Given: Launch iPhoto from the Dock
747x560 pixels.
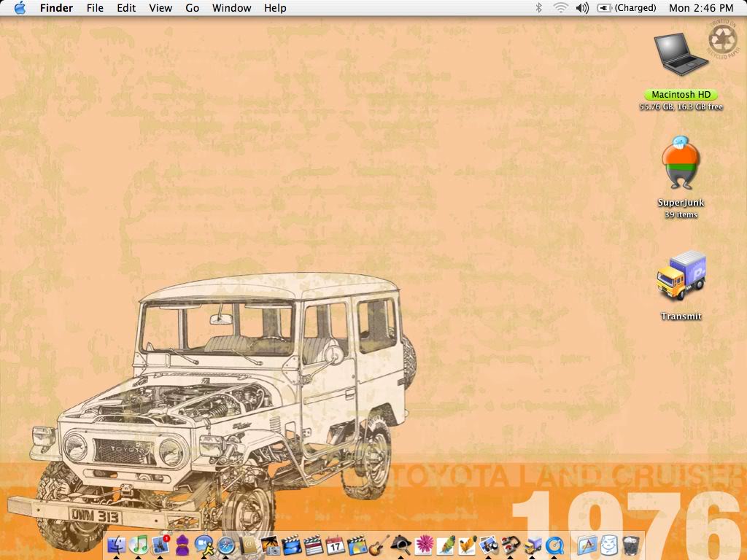Looking at the screenshot, I should 270,545.
